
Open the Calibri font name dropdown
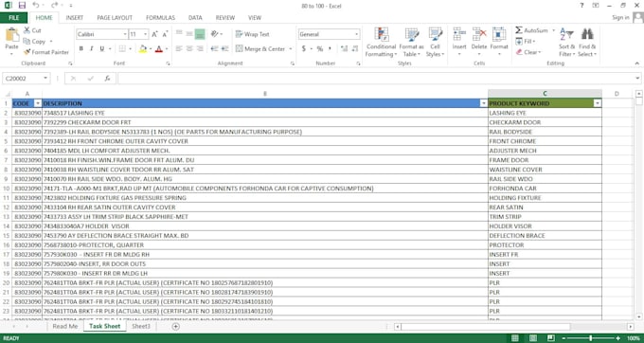click(x=125, y=34)
